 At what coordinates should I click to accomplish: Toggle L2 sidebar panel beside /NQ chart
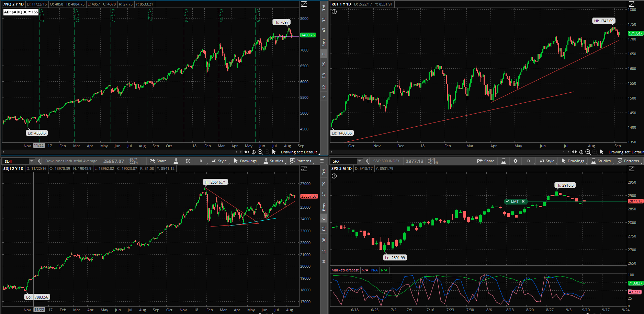324,87
